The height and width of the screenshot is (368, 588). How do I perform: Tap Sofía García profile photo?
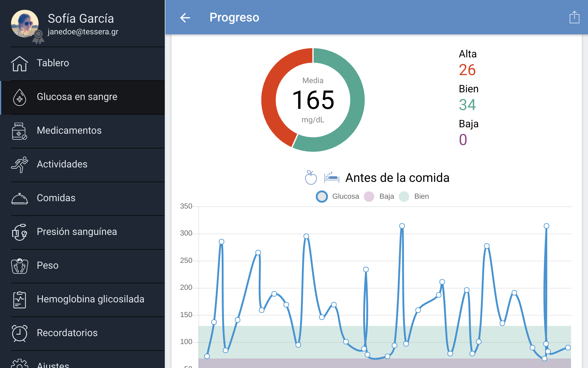(x=25, y=24)
